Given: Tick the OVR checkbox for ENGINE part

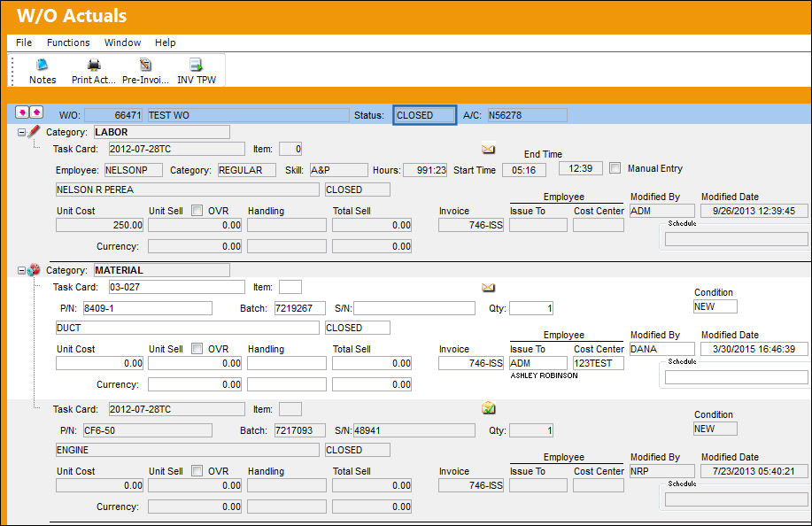Looking at the screenshot, I should tap(197, 470).
